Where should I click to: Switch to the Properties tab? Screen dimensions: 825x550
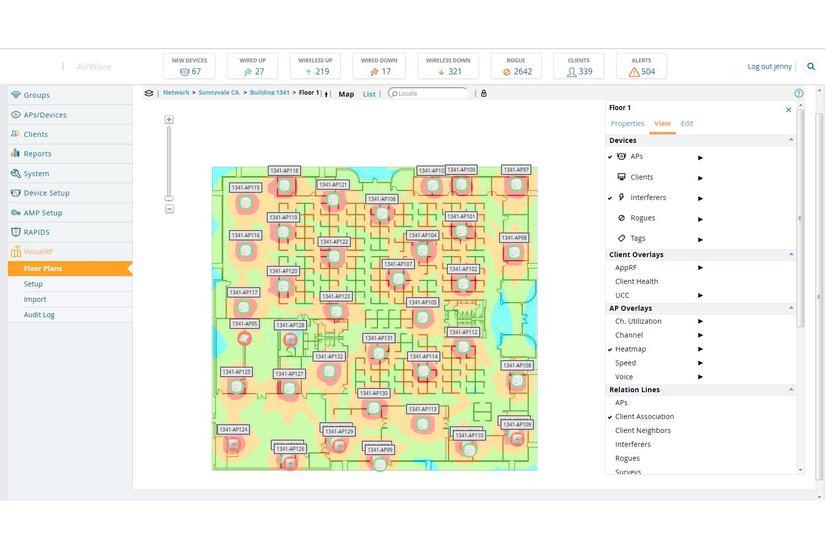627,124
